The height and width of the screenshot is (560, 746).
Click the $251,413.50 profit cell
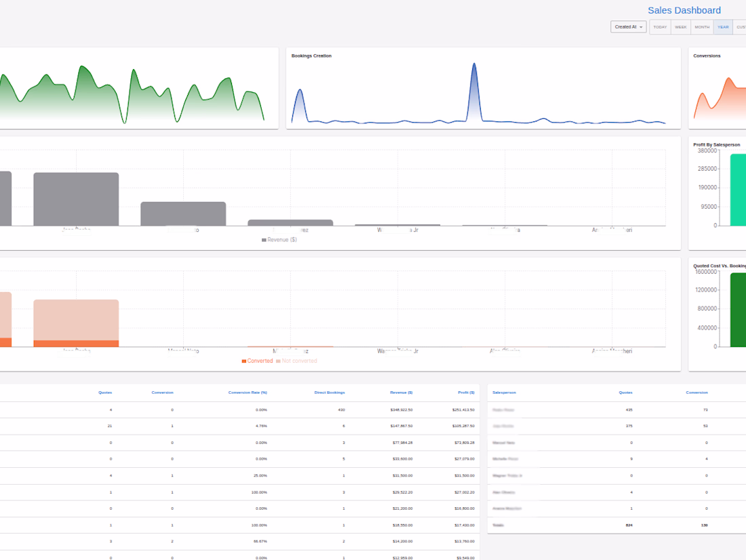pyautogui.click(x=463, y=409)
